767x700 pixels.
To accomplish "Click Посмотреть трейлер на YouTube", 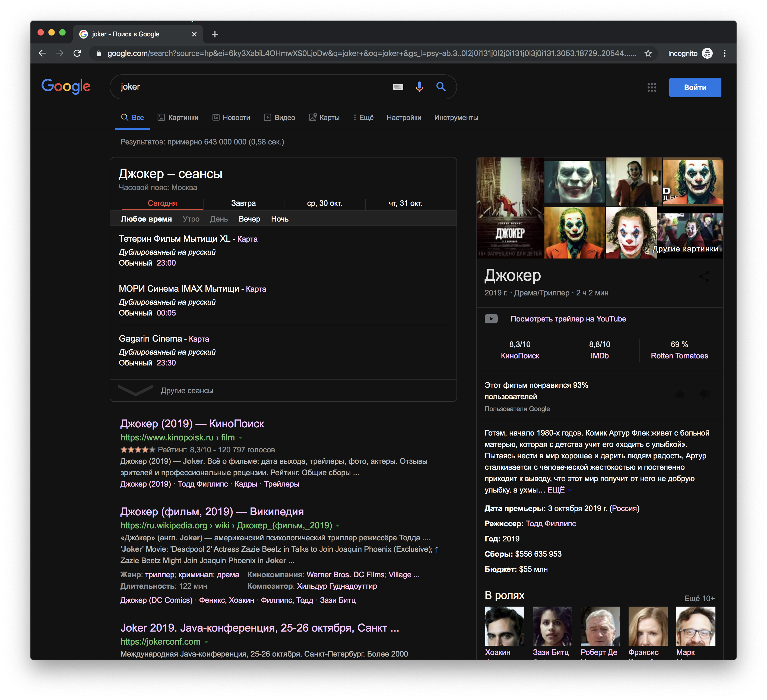I will (x=568, y=319).
